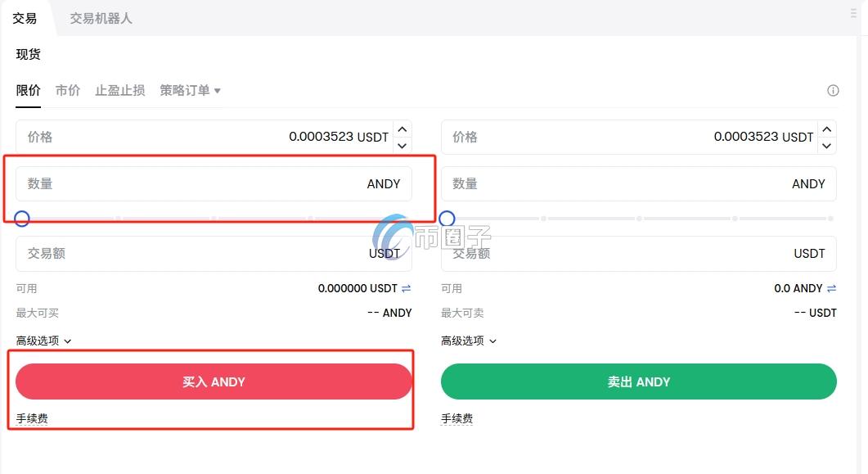Click the sell side percentage slider handle
Screen dimensions: 868x474
tap(447, 219)
